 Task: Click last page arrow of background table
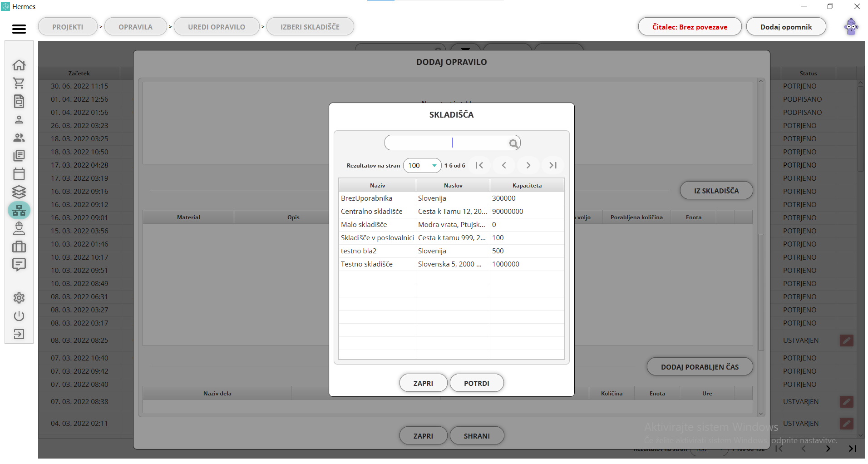pos(853,449)
